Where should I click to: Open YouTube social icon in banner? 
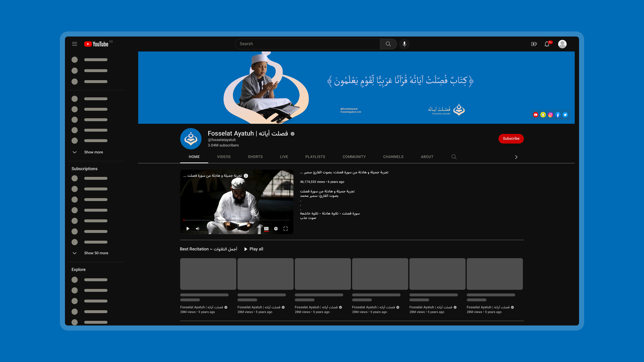(535, 115)
